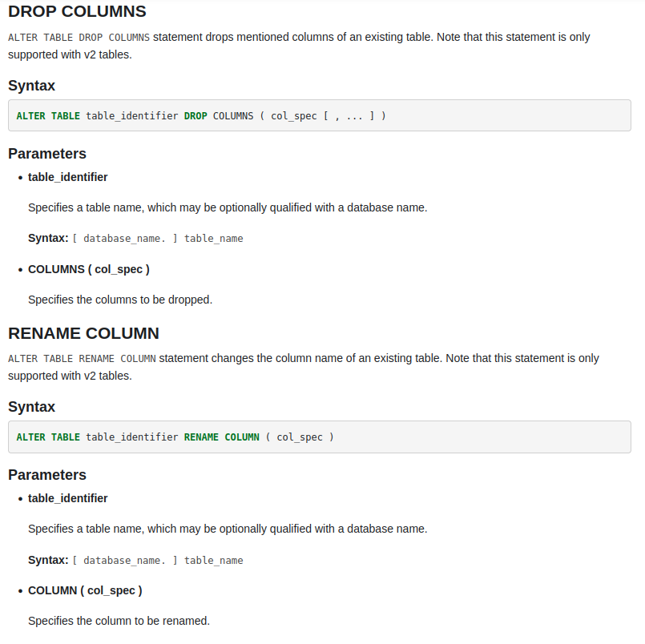Click the DROP keyword in code block

[196, 116]
